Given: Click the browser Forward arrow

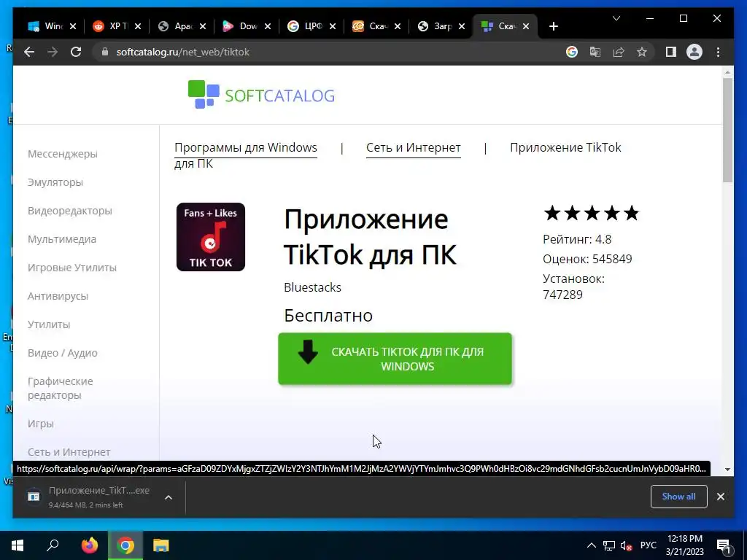Looking at the screenshot, I should click(53, 52).
